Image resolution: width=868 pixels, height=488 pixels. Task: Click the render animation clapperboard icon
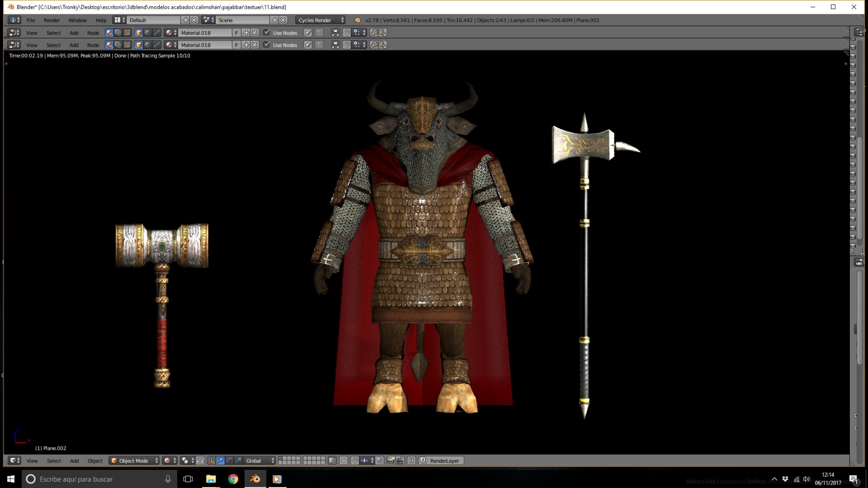pyautogui.click(x=400, y=461)
